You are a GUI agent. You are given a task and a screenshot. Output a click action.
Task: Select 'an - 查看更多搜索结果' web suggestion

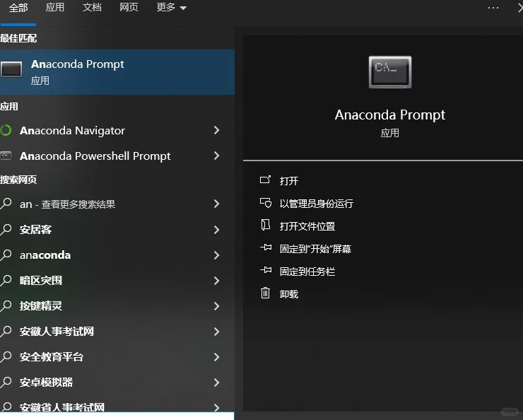[117, 204]
